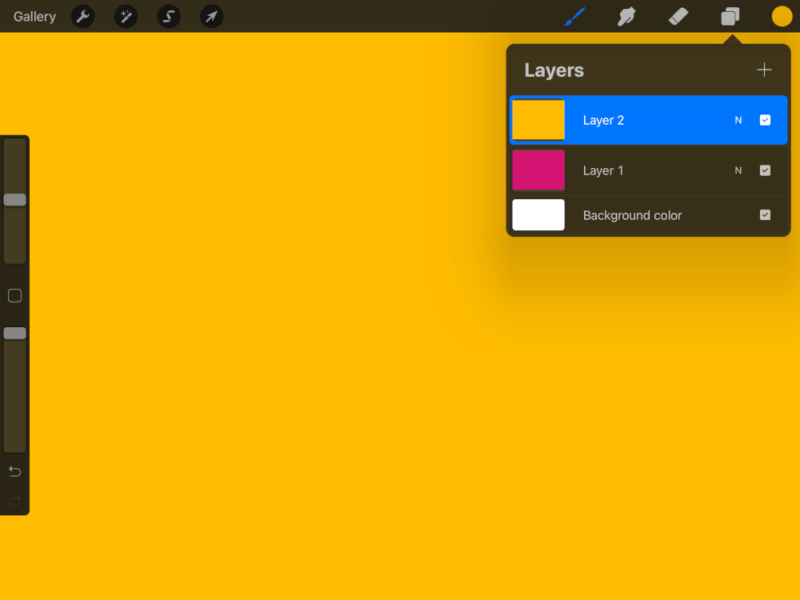800x600 pixels.
Task: Open blend mode options for Layer 2
Action: [738, 119]
